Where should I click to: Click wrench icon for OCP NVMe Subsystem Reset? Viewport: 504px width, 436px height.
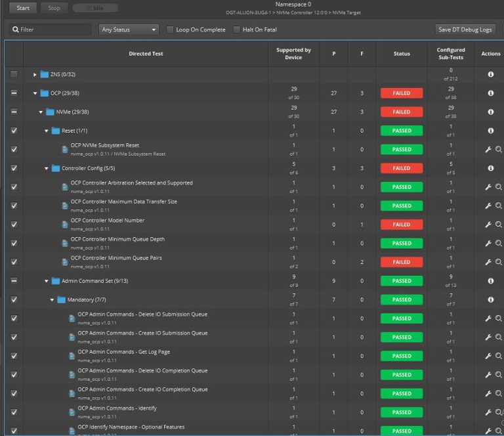tap(488, 150)
